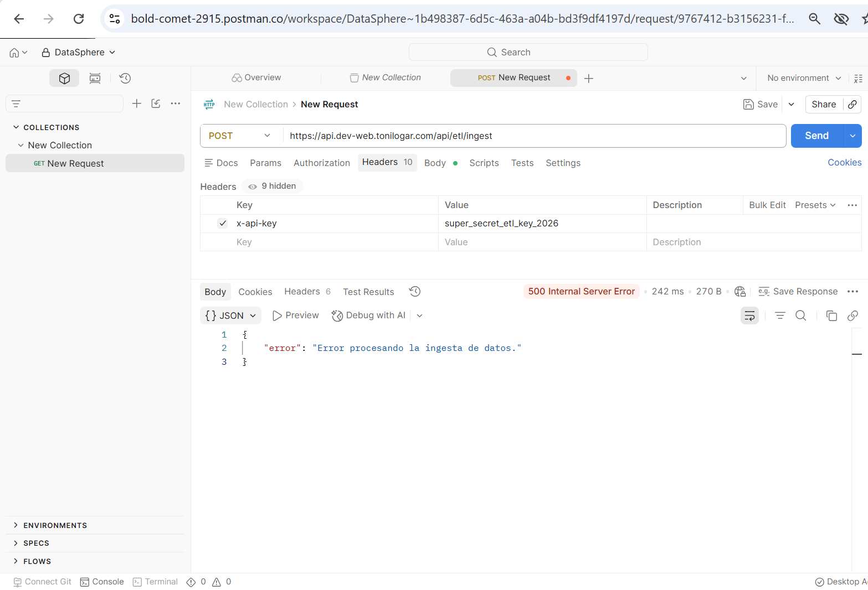Send the POST request

pos(816,136)
